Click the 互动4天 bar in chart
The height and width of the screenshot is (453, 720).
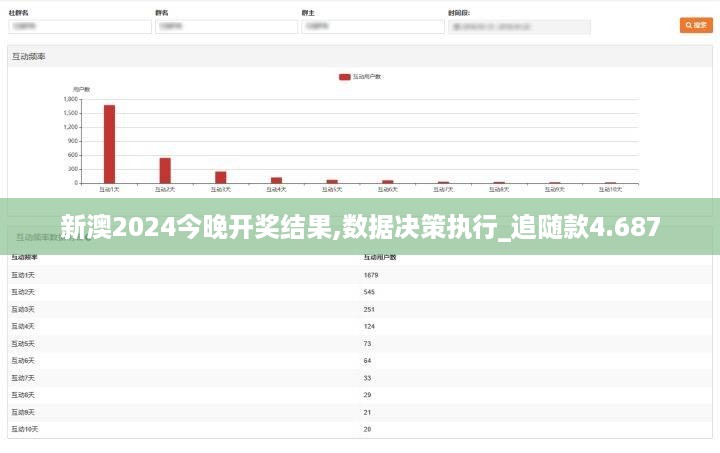point(276,180)
